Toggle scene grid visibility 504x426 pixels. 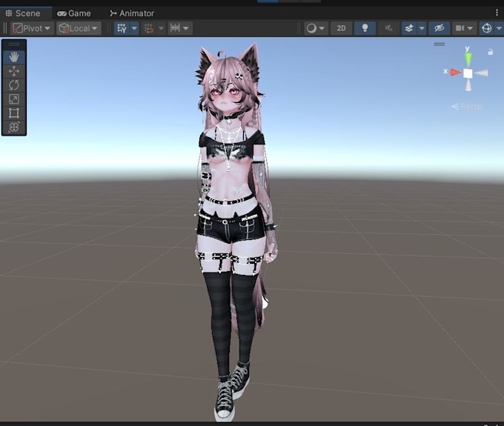click(122, 28)
